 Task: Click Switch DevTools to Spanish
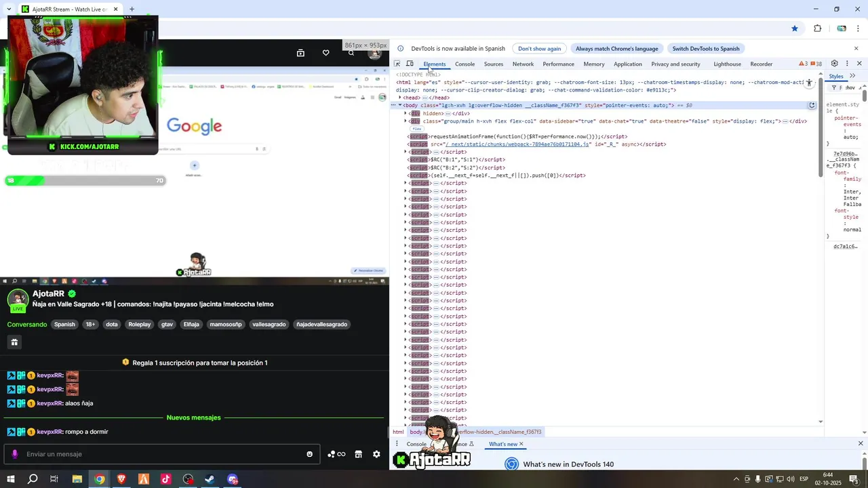pyautogui.click(x=706, y=49)
